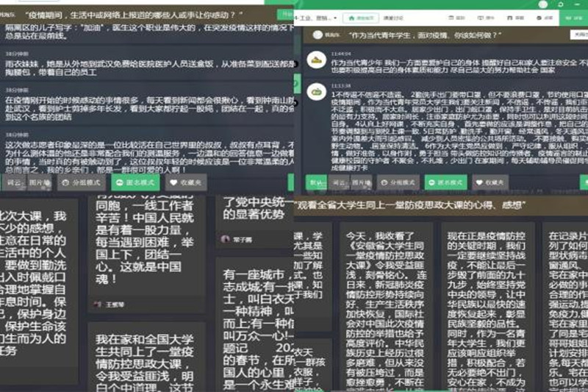The height and width of the screenshot is (392, 588).
Task: Click the round dark icon item in toolbar
Action: click(x=545, y=18)
